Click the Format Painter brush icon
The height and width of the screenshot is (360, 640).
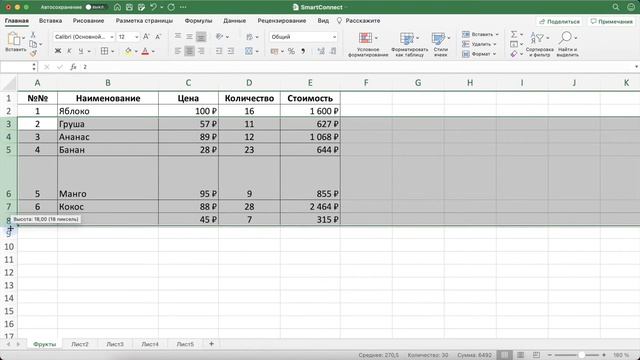pyautogui.click(x=33, y=53)
